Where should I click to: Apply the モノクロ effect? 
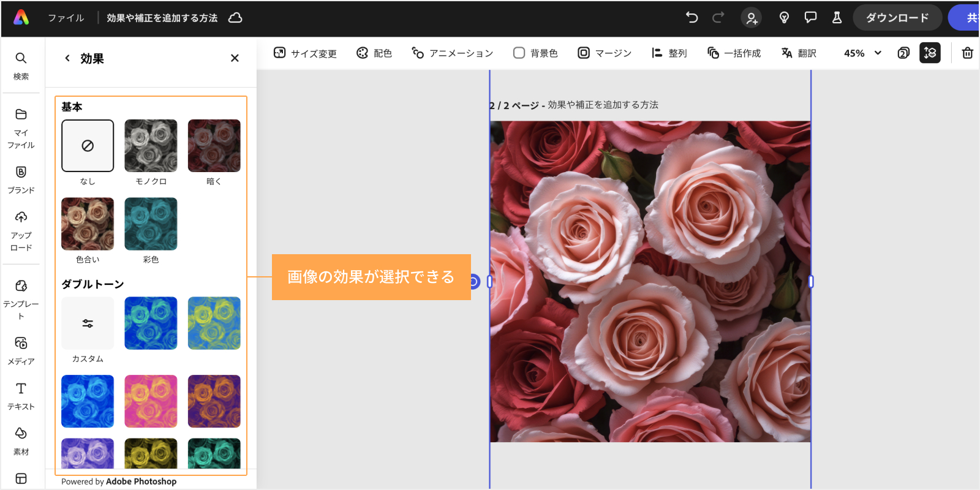pyautogui.click(x=151, y=146)
